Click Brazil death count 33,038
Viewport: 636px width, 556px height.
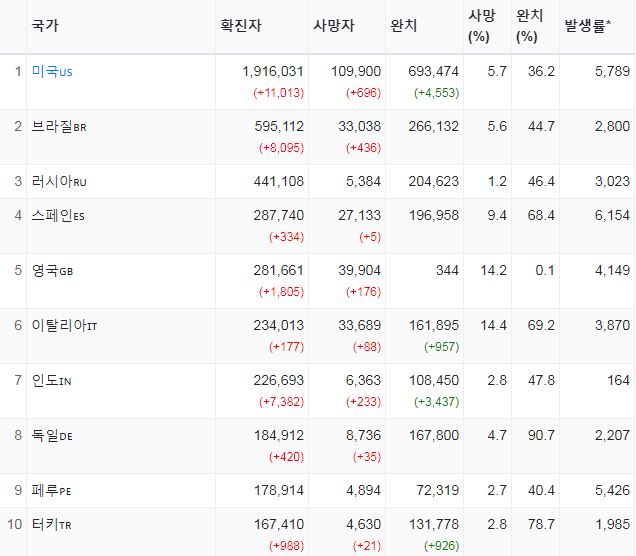point(361,127)
